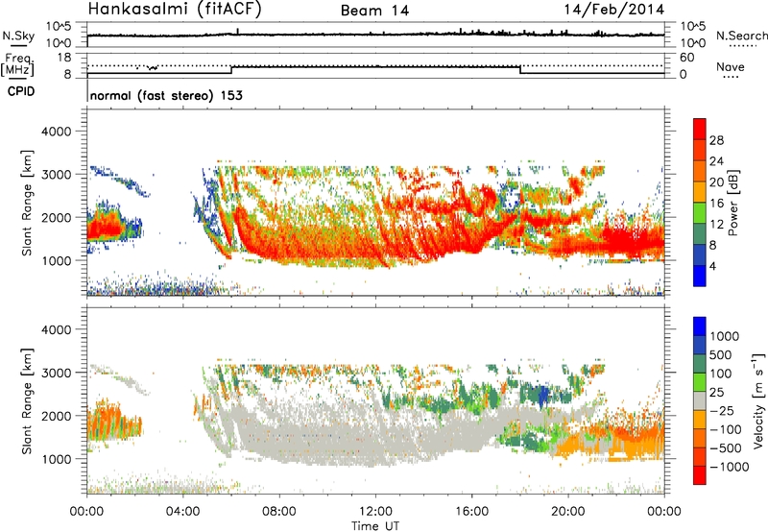This screenshot has width=768, height=532.
Task: Click the 08:00 time axis tick label
Action: tap(279, 512)
